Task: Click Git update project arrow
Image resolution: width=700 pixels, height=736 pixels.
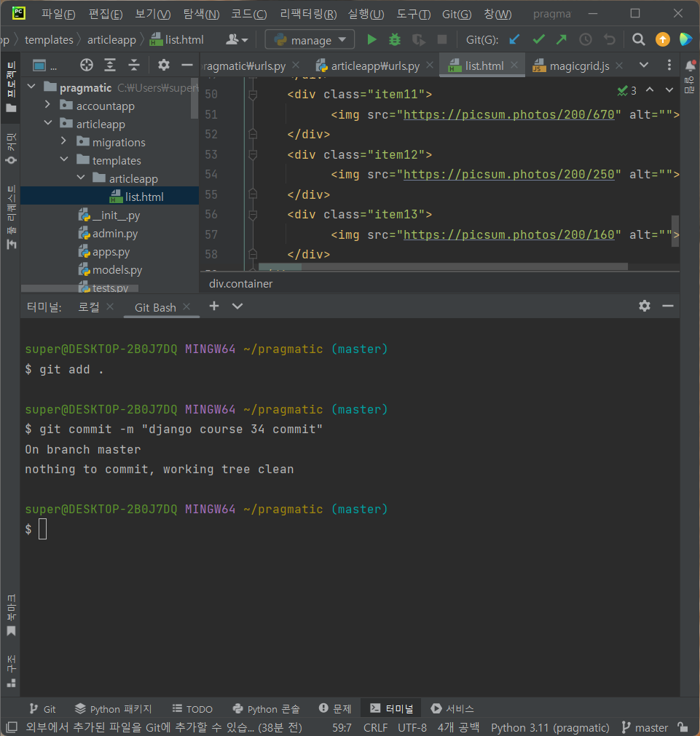Action: 515,40
